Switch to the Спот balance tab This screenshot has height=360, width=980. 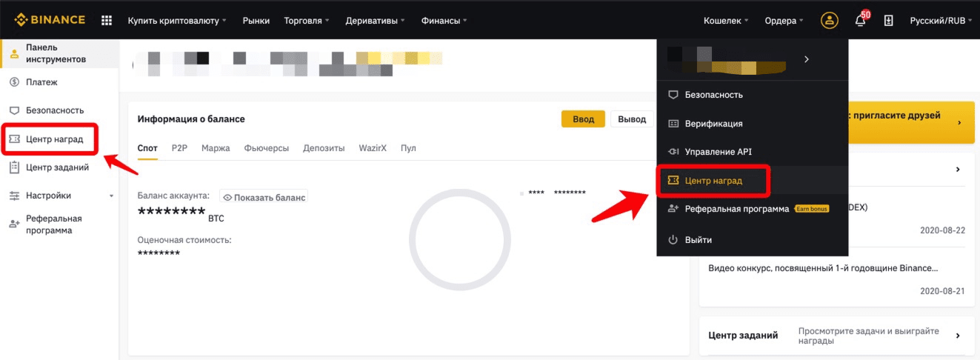click(x=147, y=148)
